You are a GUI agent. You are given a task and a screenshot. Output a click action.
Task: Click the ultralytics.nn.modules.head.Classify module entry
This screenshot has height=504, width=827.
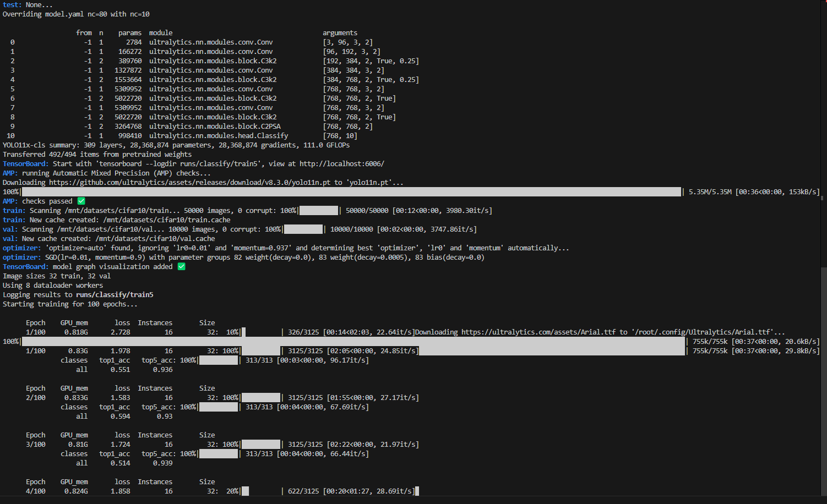pos(218,136)
